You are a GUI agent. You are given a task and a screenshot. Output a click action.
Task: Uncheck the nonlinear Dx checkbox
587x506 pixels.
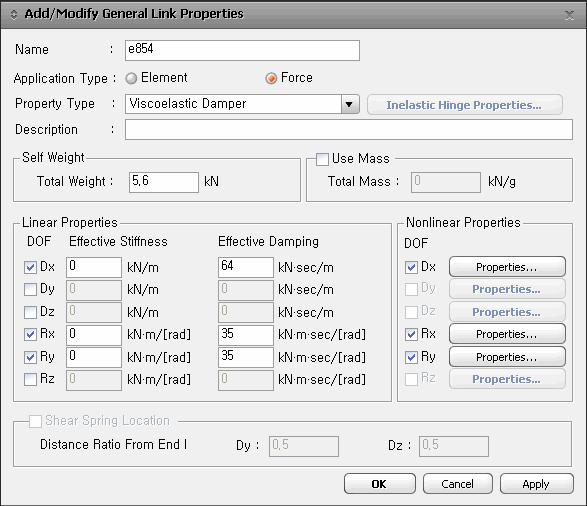[411, 267]
